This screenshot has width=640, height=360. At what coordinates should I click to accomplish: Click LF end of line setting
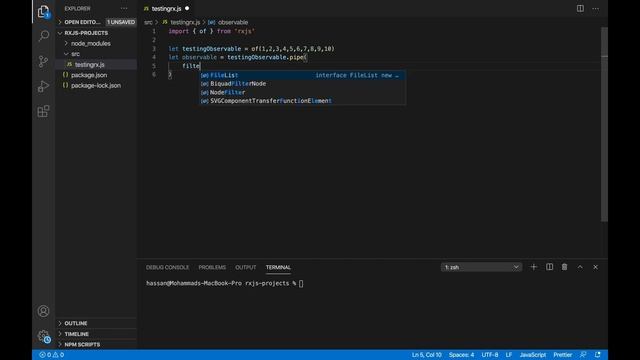[x=509, y=355]
